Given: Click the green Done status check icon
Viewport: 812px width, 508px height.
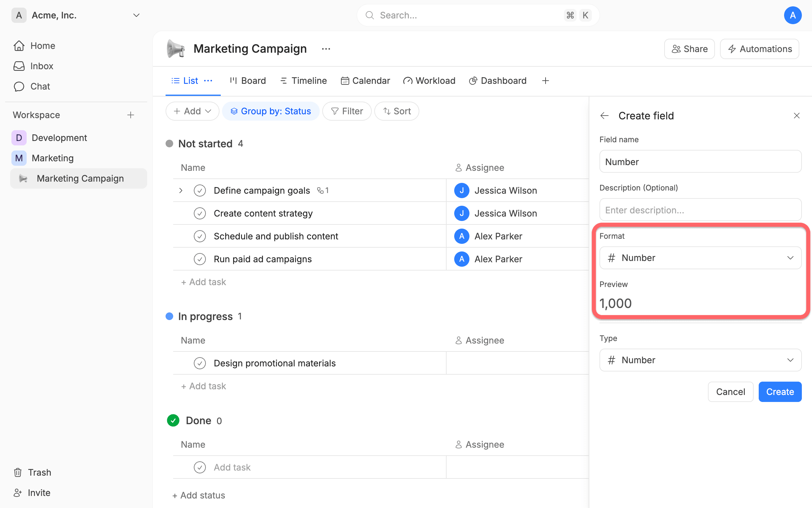Looking at the screenshot, I should click(x=173, y=420).
